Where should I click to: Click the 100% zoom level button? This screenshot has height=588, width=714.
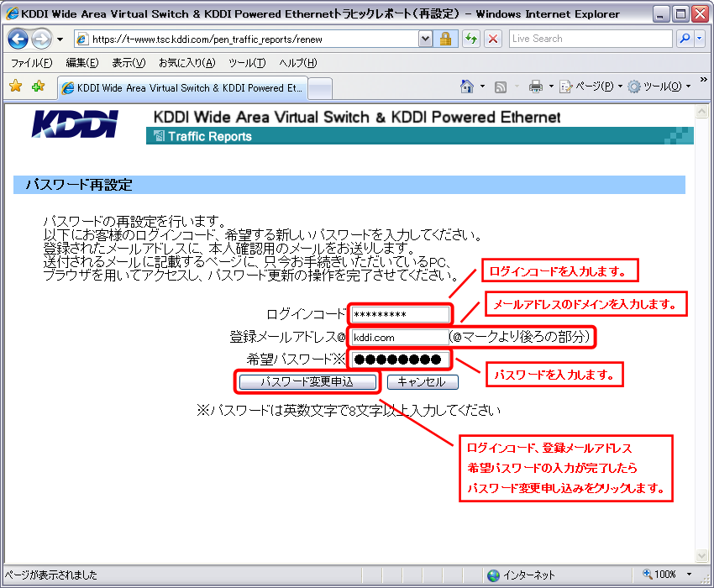coord(659,575)
